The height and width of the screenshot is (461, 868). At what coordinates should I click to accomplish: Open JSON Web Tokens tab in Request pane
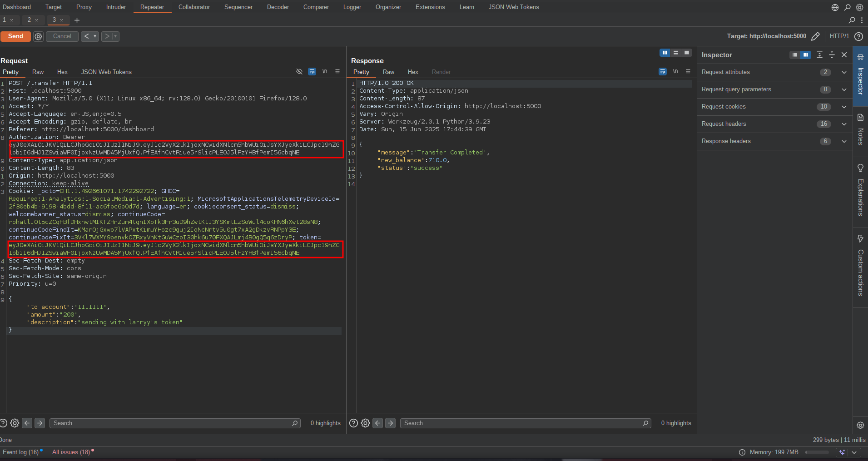pos(106,72)
